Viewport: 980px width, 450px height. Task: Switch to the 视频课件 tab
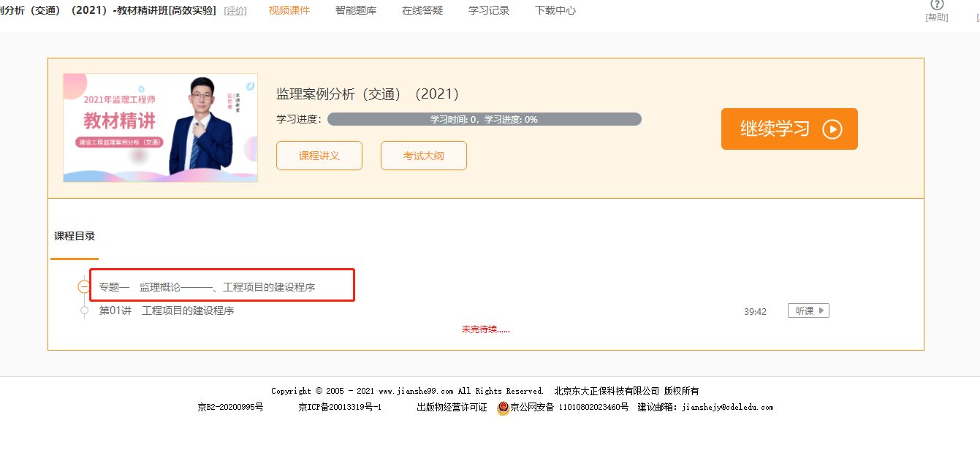(289, 10)
